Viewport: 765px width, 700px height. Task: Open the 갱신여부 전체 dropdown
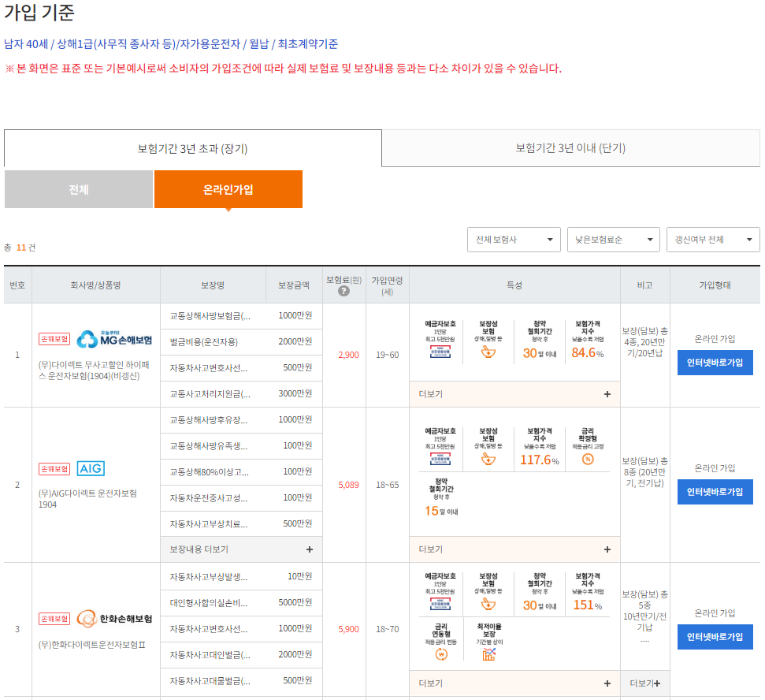coord(713,240)
